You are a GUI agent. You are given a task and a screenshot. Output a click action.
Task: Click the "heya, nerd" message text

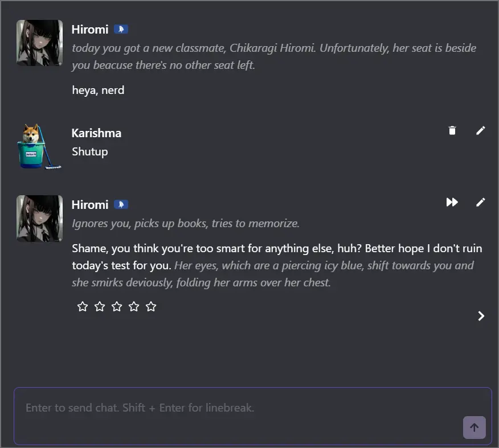click(x=98, y=89)
